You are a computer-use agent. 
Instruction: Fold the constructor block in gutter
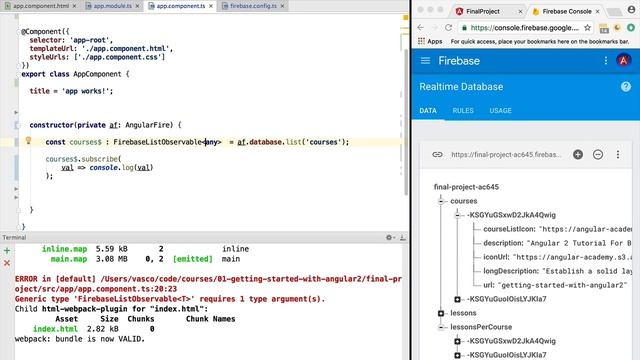(17, 125)
